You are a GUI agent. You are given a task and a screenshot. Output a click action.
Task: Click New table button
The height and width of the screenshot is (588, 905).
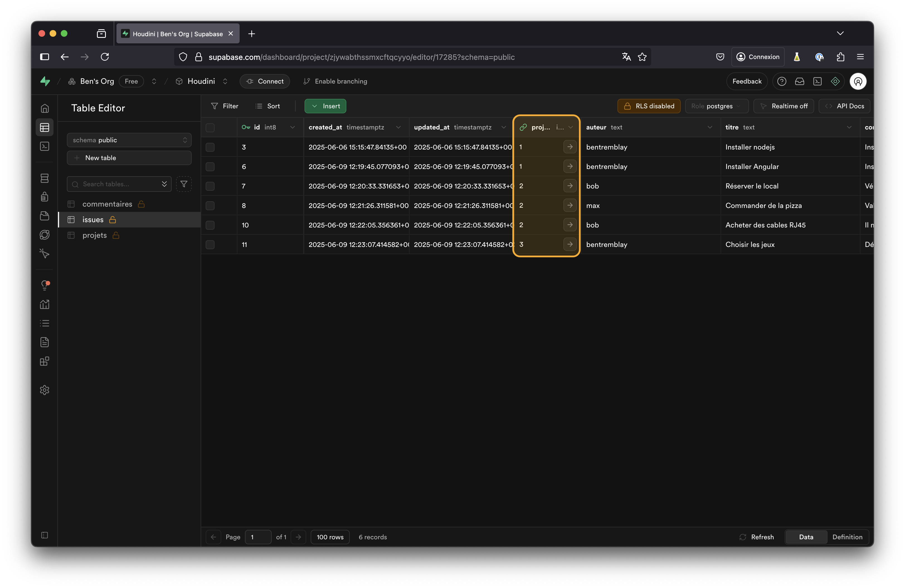pos(129,158)
